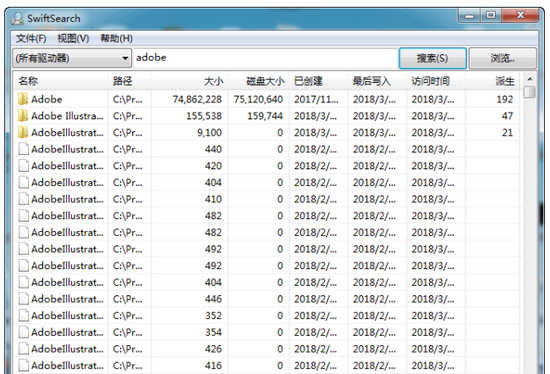This screenshot has height=374, width=550.
Task: Click file icon in row sized 446
Action: 23,299
